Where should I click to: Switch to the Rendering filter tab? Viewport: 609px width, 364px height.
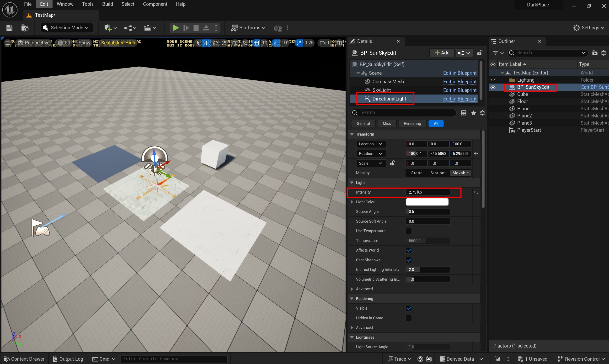pos(412,124)
